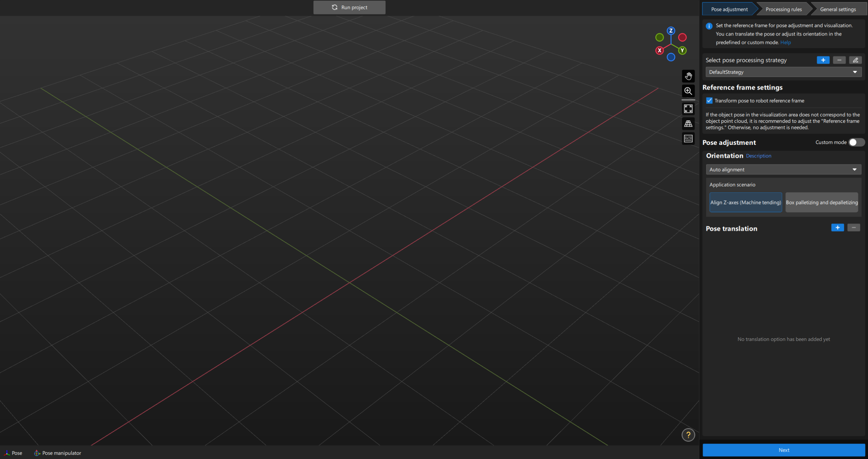Click the display settings panel icon
868x459 pixels.
(x=688, y=140)
